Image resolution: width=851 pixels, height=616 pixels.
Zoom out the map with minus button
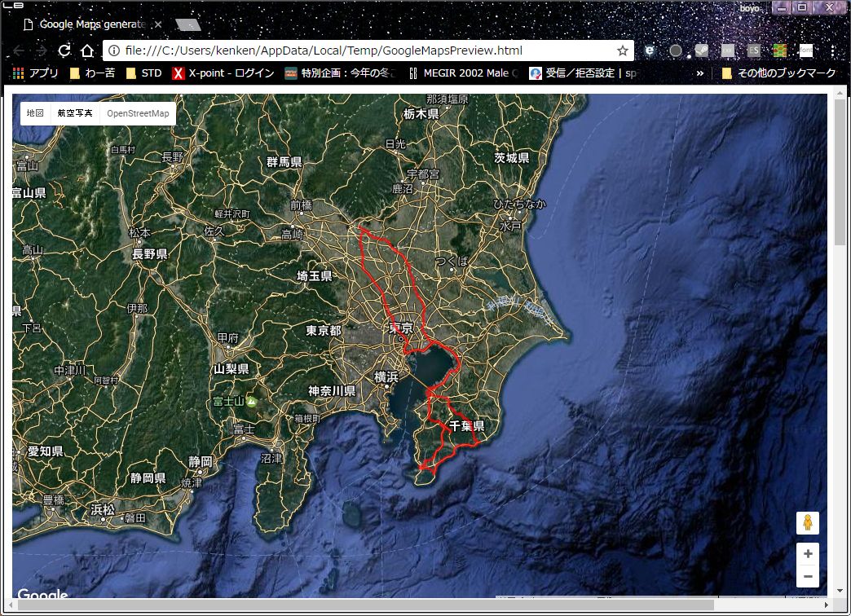tap(808, 576)
